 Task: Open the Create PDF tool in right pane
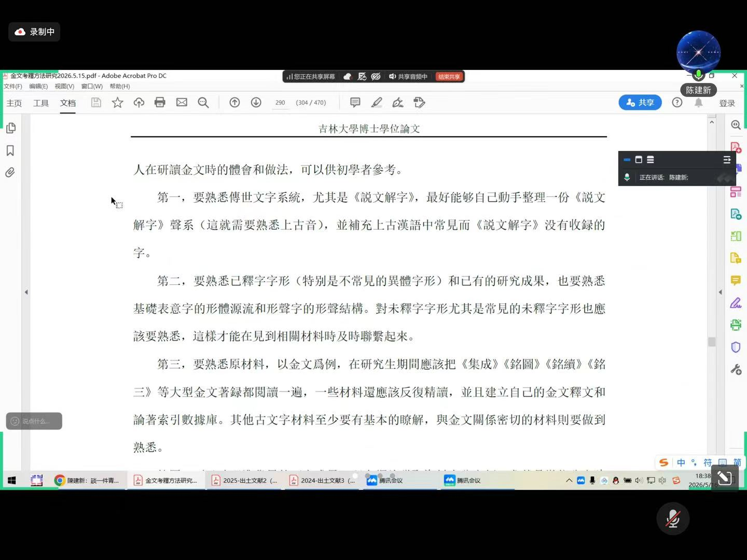(736, 147)
